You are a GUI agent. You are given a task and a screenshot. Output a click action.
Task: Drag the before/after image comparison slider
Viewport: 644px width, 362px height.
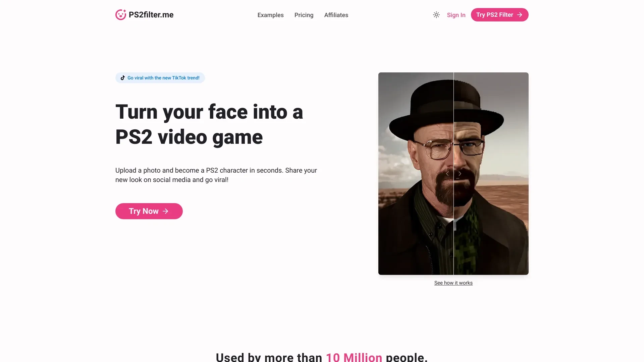point(453,173)
